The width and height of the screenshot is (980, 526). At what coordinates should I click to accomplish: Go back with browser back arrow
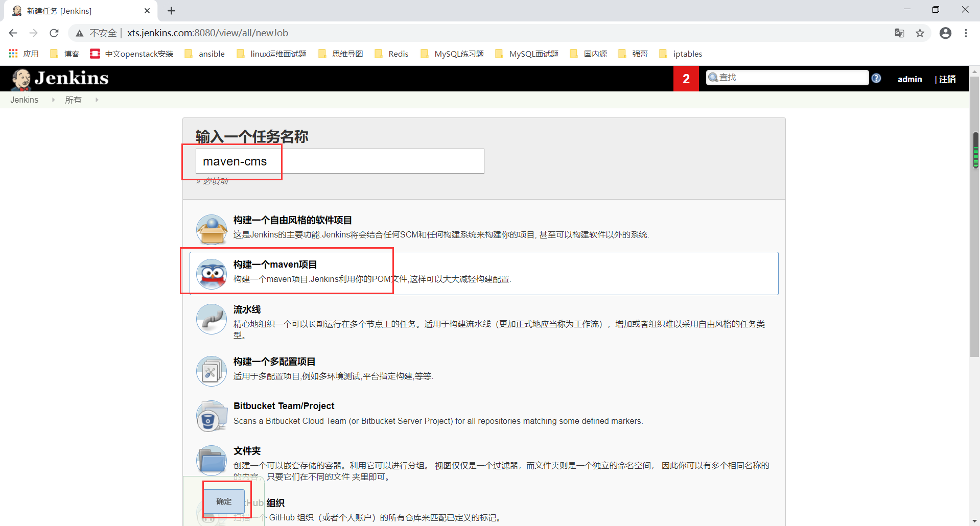click(13, 33)
